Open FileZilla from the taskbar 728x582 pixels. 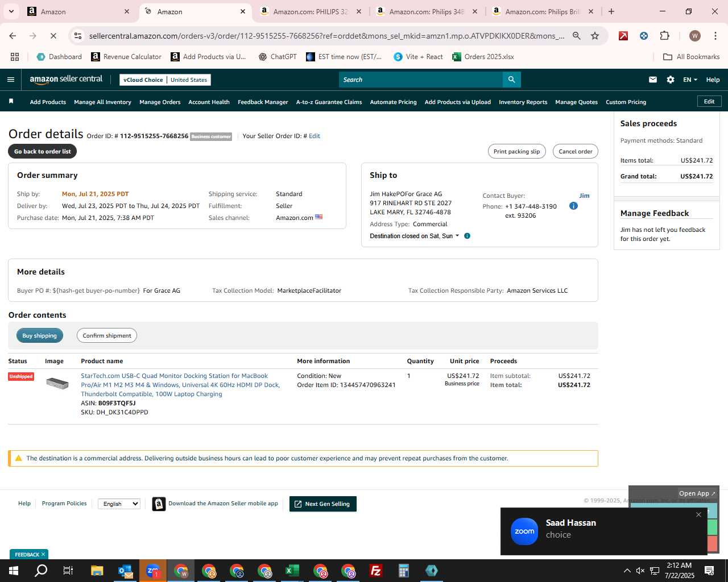pyautogui.click(x=375, y=571)
